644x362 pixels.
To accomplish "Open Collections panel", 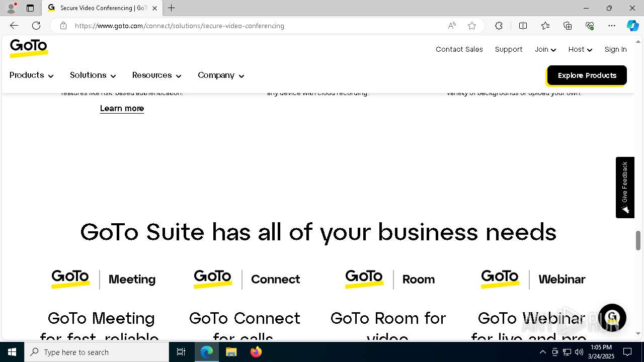I will 568,26.
